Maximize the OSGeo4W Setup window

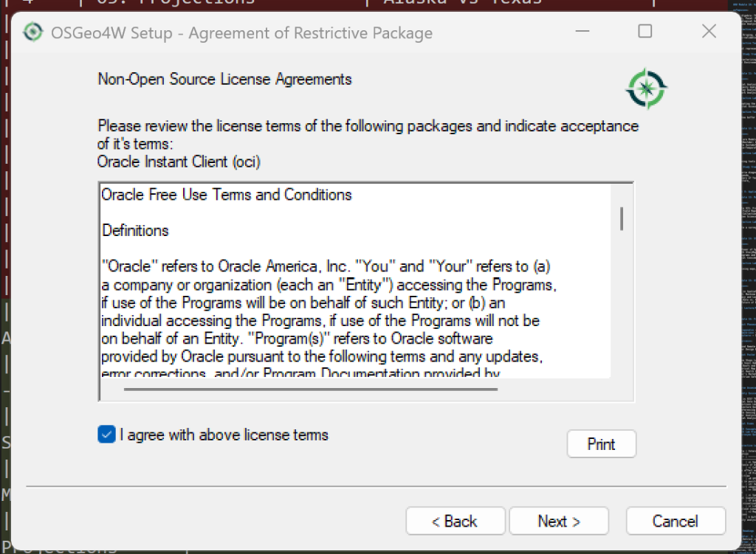[645, 32]
